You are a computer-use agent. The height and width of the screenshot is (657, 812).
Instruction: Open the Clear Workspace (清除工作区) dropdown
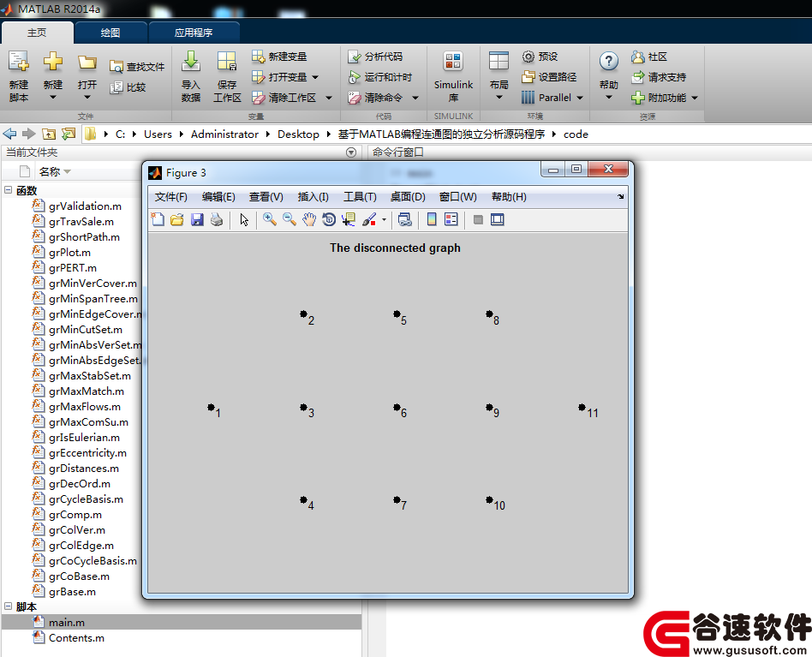click(x=328, y=98)
